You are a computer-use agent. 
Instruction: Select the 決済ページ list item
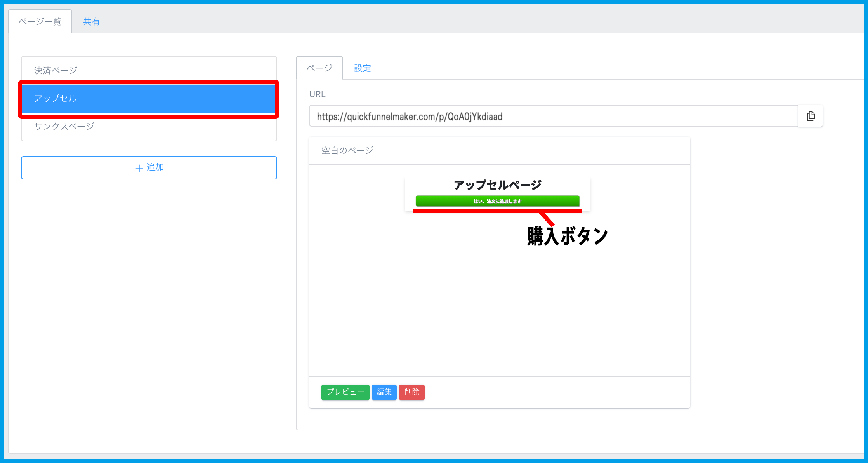[149, 69]
